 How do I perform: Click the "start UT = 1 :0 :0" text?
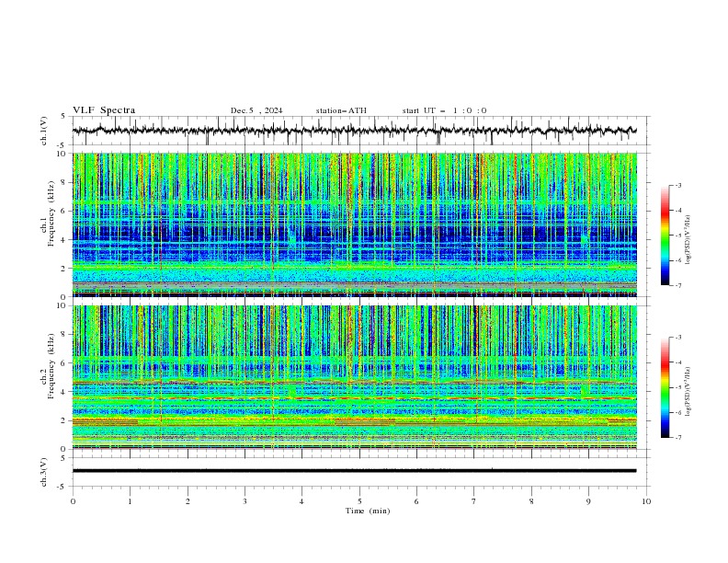(444, 110)
